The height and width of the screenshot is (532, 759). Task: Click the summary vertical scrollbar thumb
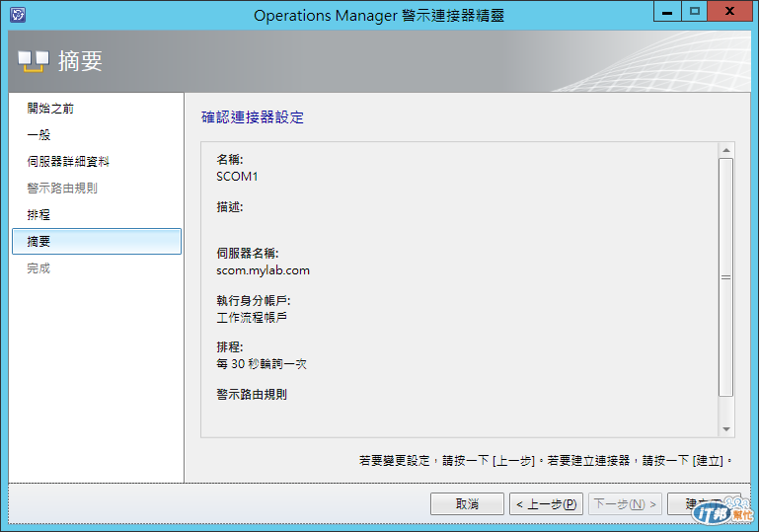point(726,277)
